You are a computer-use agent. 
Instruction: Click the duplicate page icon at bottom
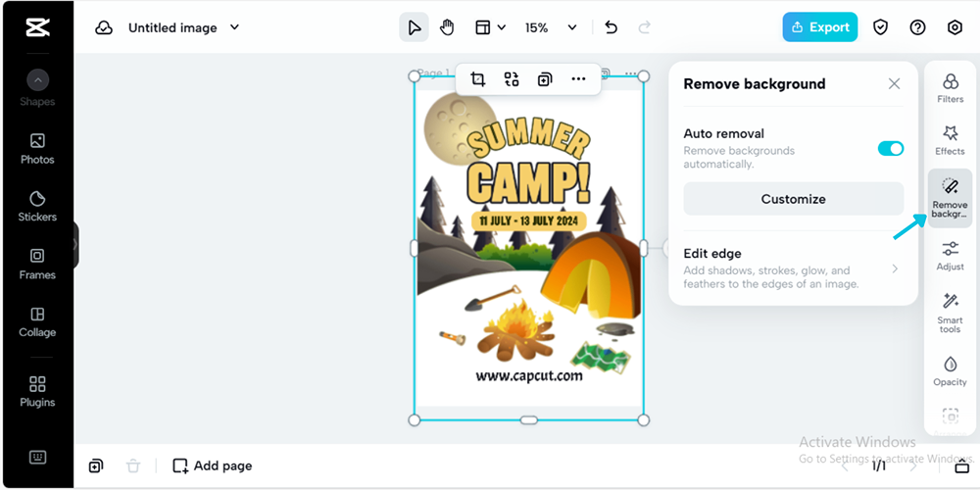[x=96, y=465]
